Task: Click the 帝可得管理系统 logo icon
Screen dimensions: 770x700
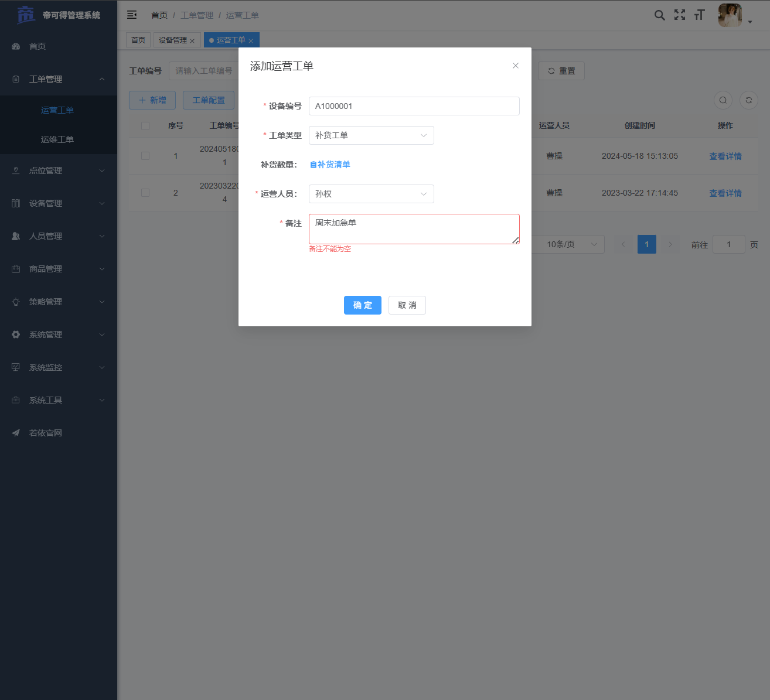Action: pos(26,15)
